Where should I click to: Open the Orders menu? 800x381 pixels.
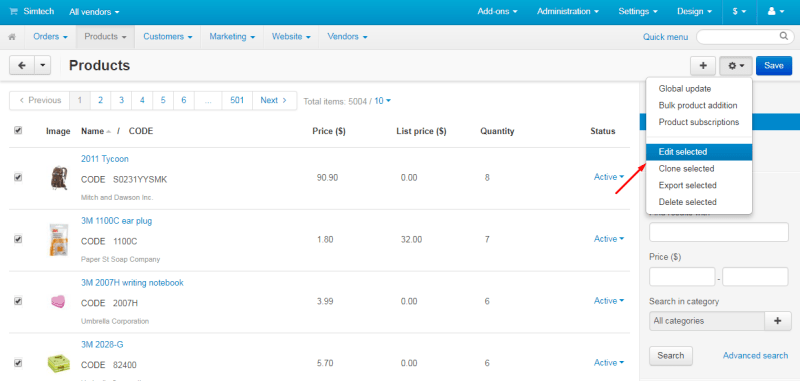pos(51,37)
